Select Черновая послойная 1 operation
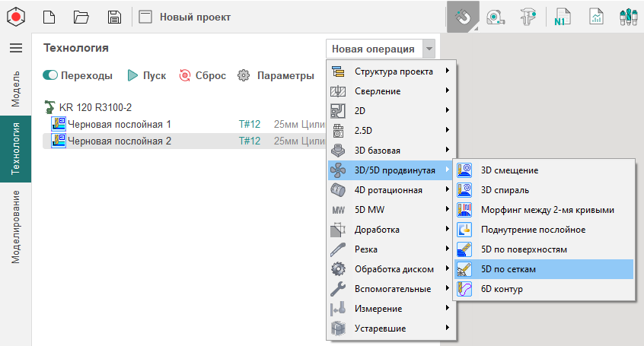Image resolution: width=644 pixels, height=346 pixels. [119, 123]
